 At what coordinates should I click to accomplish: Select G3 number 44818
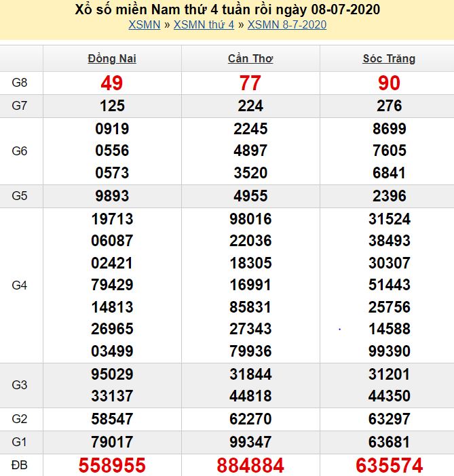(250, 396)
